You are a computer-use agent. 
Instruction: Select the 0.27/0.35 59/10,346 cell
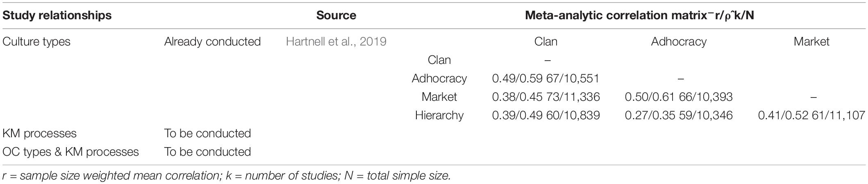679,115
